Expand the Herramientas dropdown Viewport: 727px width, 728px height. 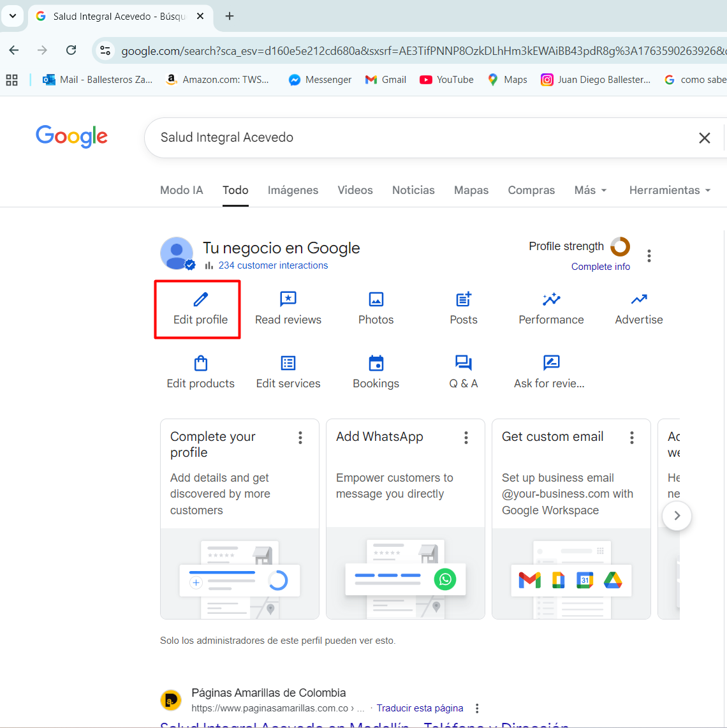click(x=669, y=190)
